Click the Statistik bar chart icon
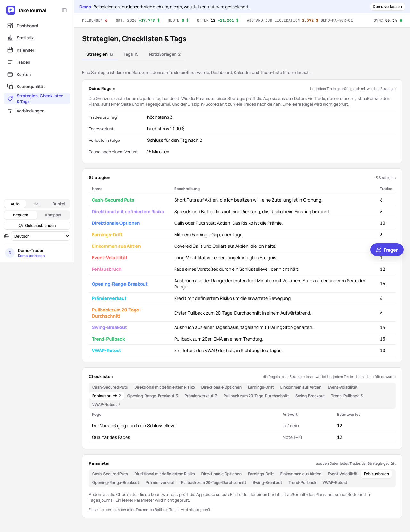The width and height of the screenshot is (410, 532). [10, 38]
